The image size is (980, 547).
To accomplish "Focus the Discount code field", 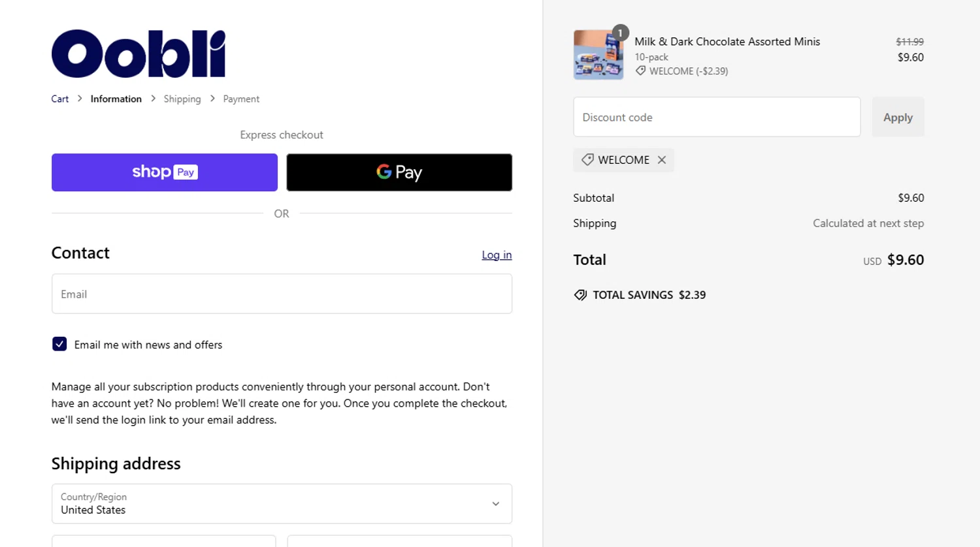I will [717, 117].
